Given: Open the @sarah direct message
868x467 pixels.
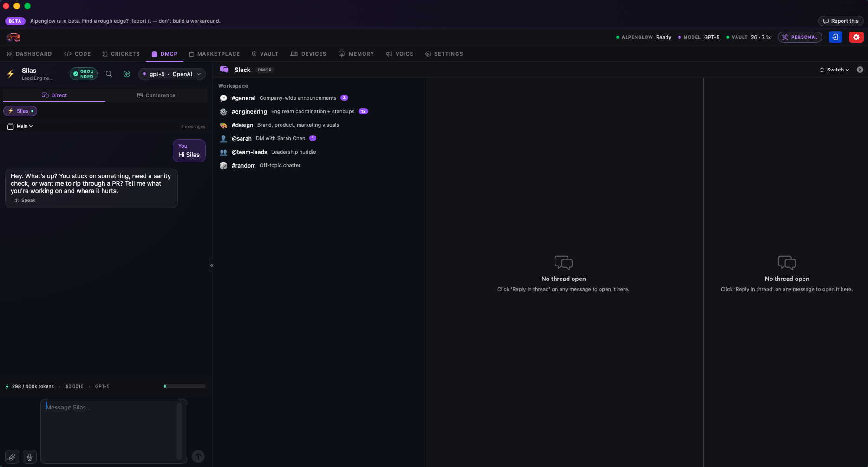Looking at the screenshot, I should 318,139.
